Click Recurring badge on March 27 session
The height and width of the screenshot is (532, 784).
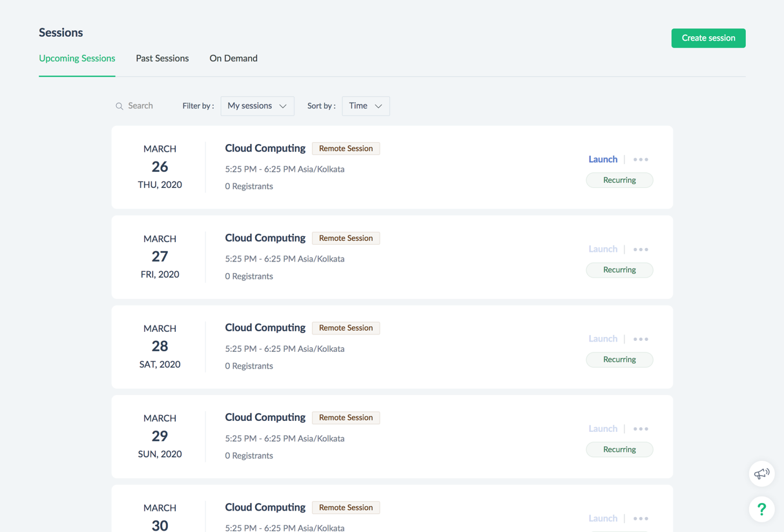point(619,270)
